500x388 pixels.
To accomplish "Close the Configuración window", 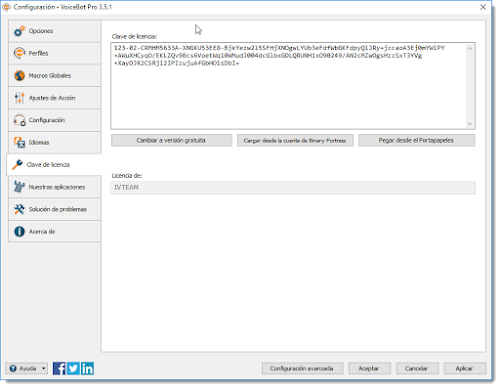I will click(483, 7).
